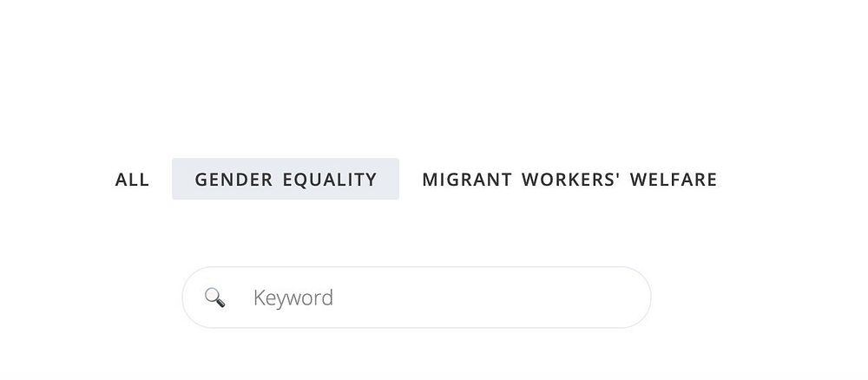Image resolution: width=868 pixels, height=380 pixels.
Task: Open the GENDER EQUALITY tab
Action: 286,180
